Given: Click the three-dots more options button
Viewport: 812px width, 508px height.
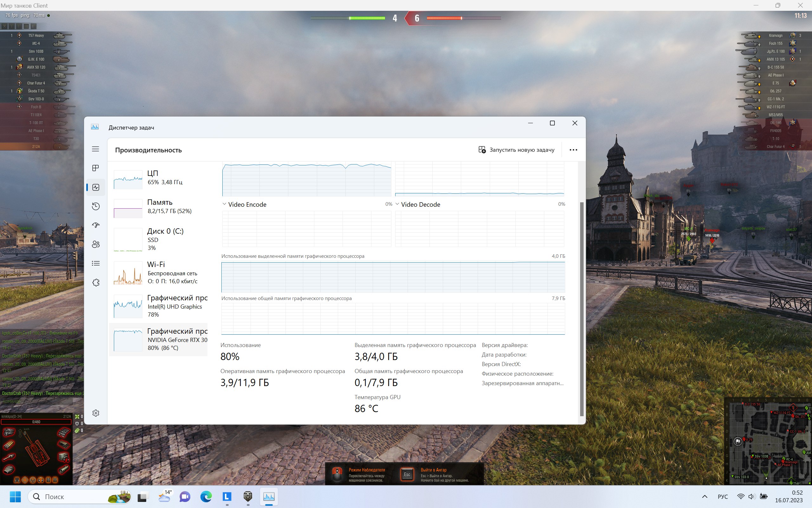Looking at the screenshot, I should pyautogui.click(x=573, y=150).
